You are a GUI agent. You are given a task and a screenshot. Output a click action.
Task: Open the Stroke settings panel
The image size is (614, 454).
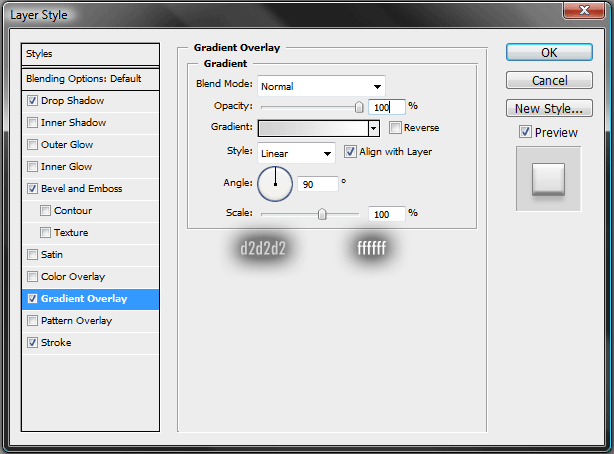click(56, 342)
